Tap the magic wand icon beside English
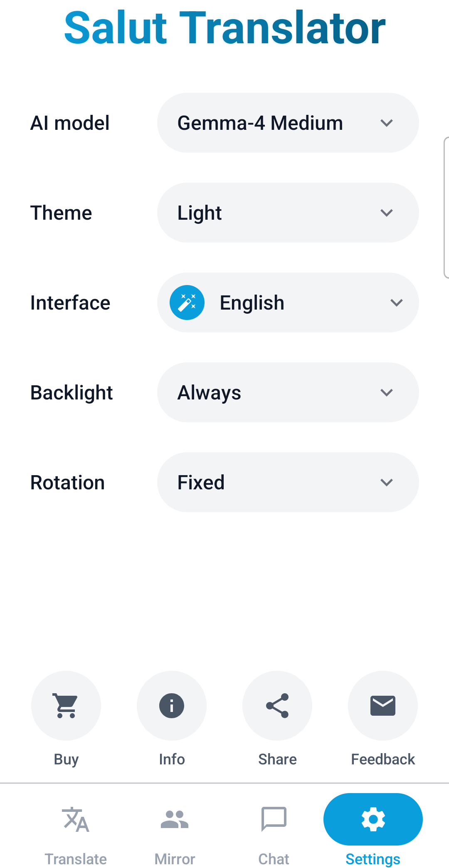This screenshot has height=868, width=449. [x=186, y=303]
